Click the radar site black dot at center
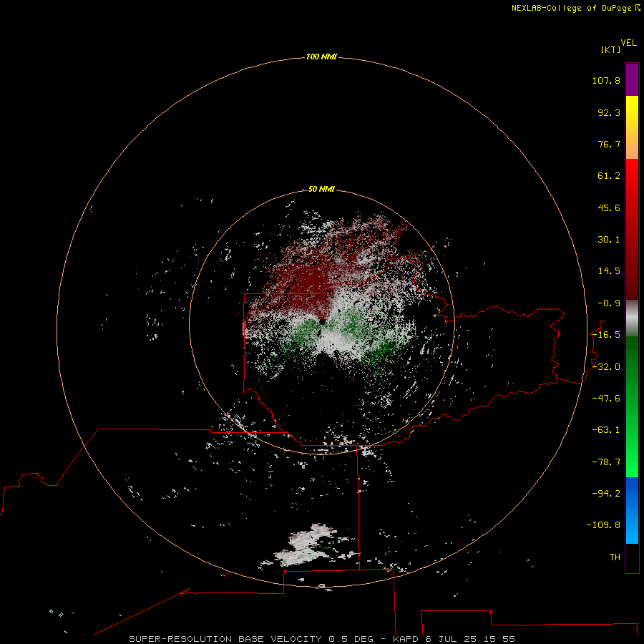This screenshot has width=644, height=644. click(323, 322)
